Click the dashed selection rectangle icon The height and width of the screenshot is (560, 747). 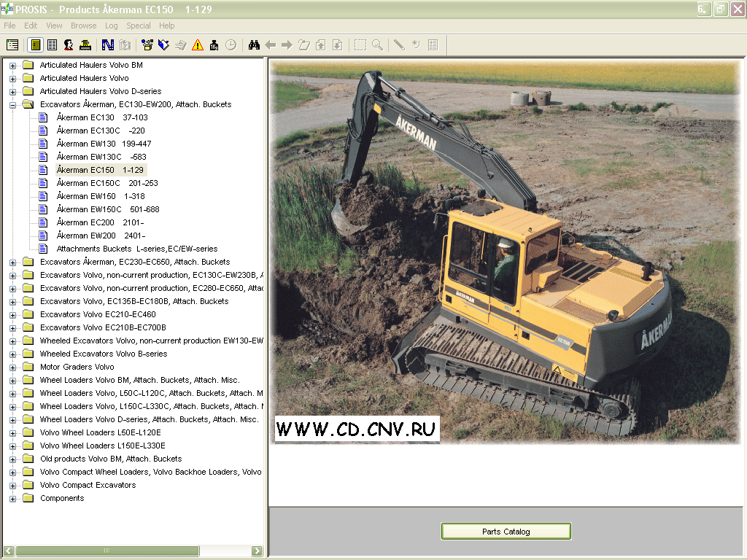pos(360,44)
